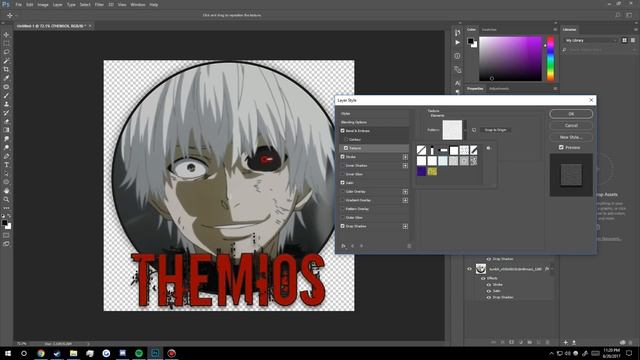Click the fx icon in Layer Style dialog
Screen dimensions: 640x360
click(343, 246)
